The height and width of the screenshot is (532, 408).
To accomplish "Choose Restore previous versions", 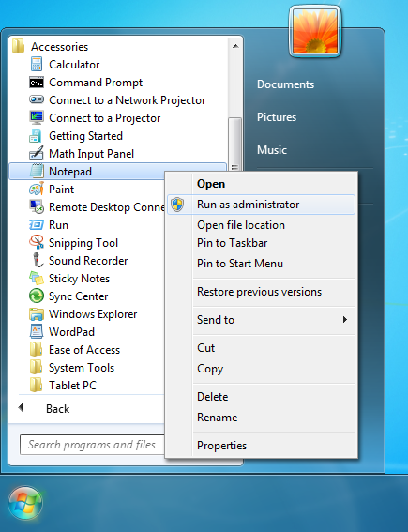I will [261, 292].
